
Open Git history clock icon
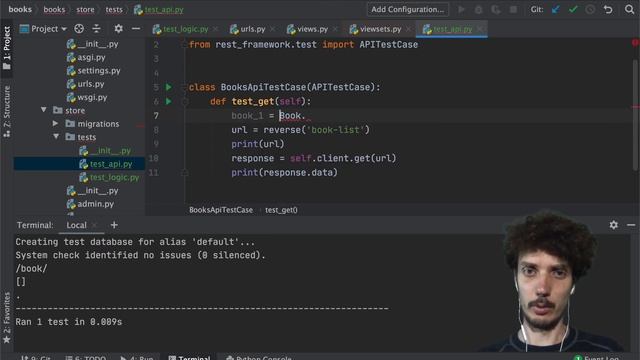tap(590, 9)
